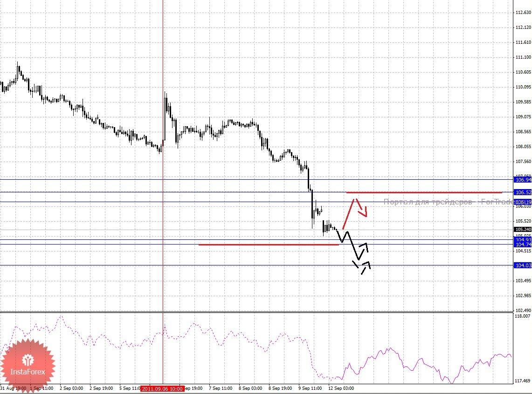Click the 8 Sep 03:00 time label

point(250,388)
